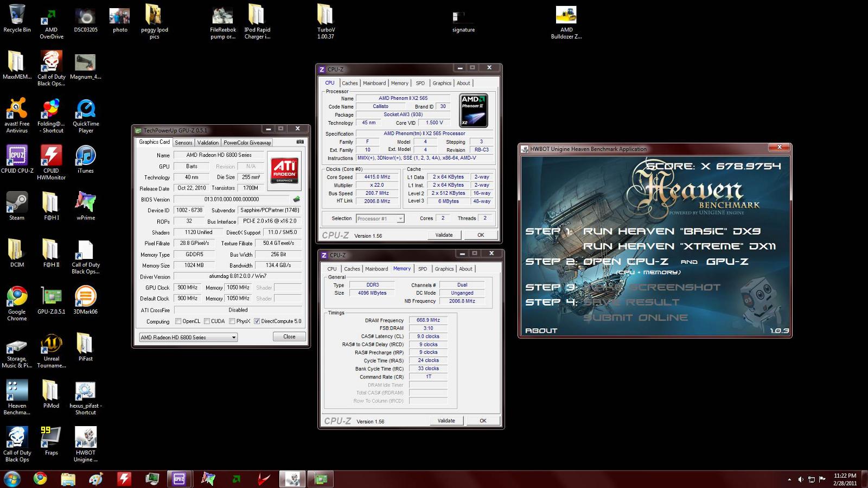This screenshot has height=488, width=868.
Task: Open the AMD Bulldozer folder icon
Action: click(566, 23)
